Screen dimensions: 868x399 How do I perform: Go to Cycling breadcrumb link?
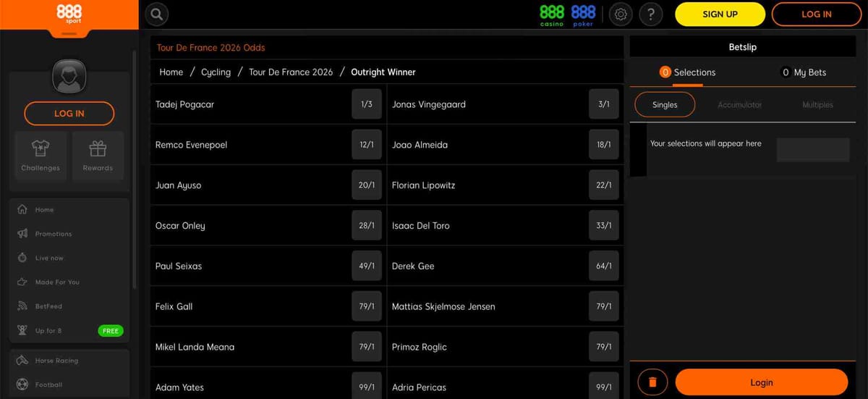(x=216, y=72)
